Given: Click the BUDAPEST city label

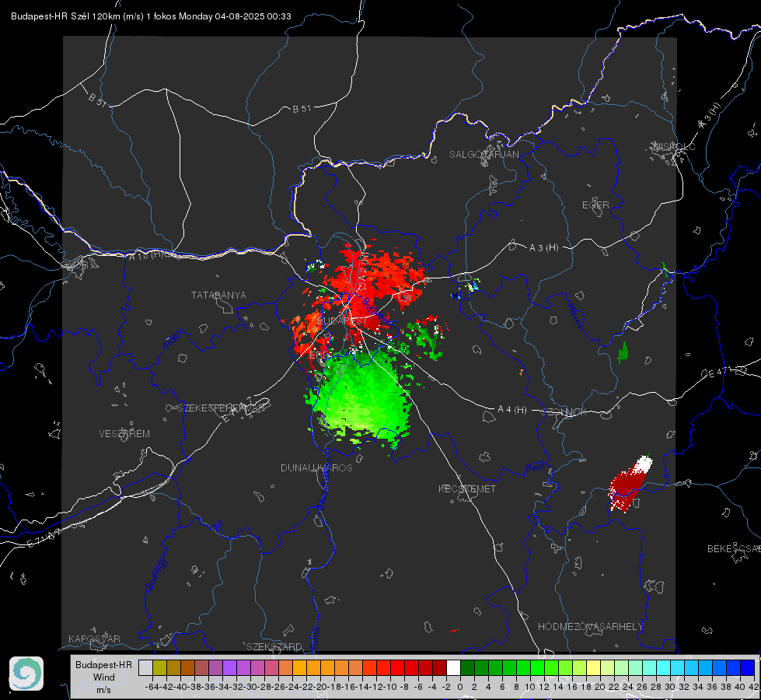Looking at the screenshot, I should (342, 320).
